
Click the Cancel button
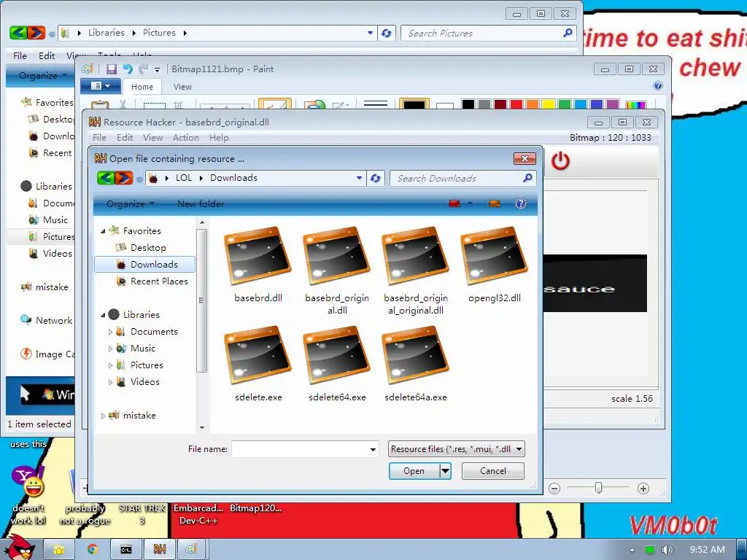[x=493, y=471]
